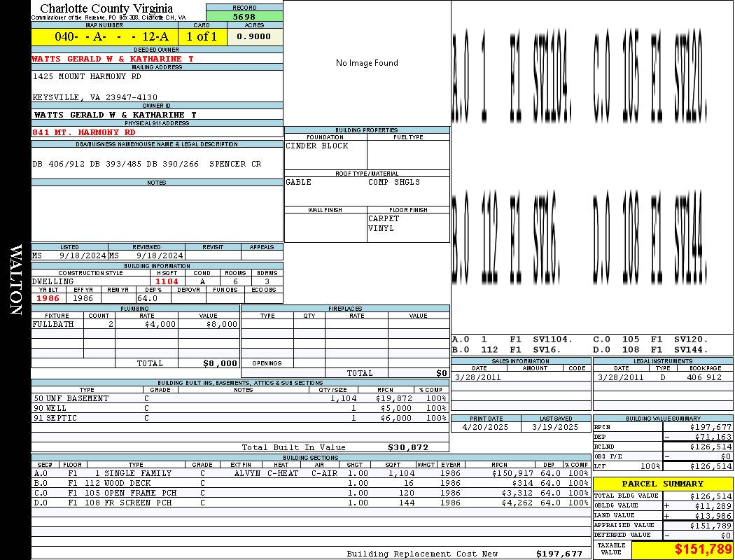The height and width of the screenshot is (560, 735).
Task: Click the physical 911 address 841 Mt. Harmony Rd
Action: point(84,132)
